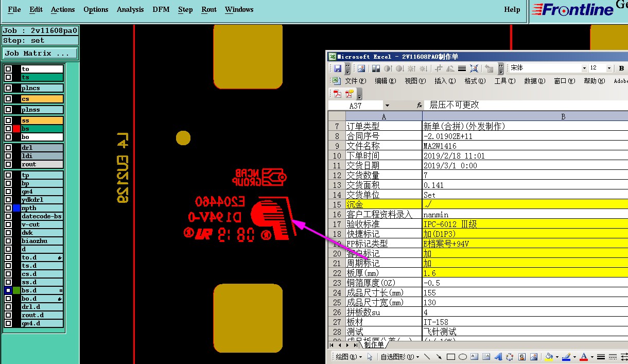Click the Color mode icon next to Insert Picture
This screenshot has width=628, height=364.
pos(376,68)
